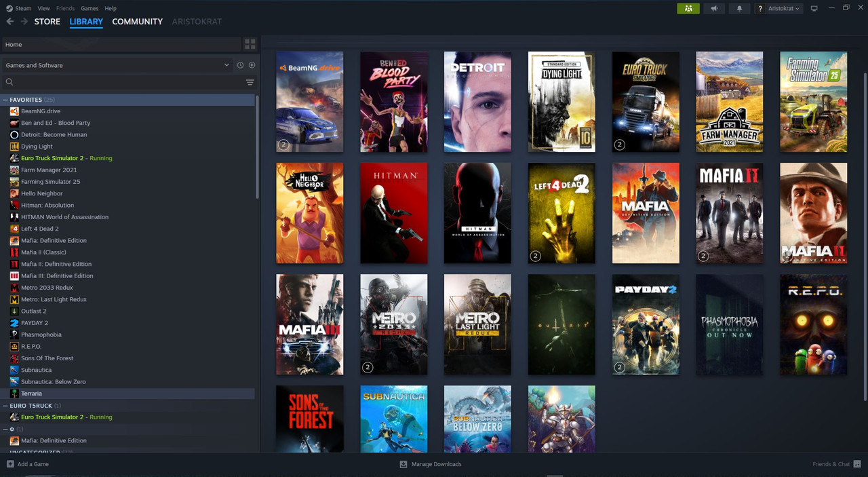Open the Detroit Become Human cover
The image size is (868, 477).
coord(477,102)
